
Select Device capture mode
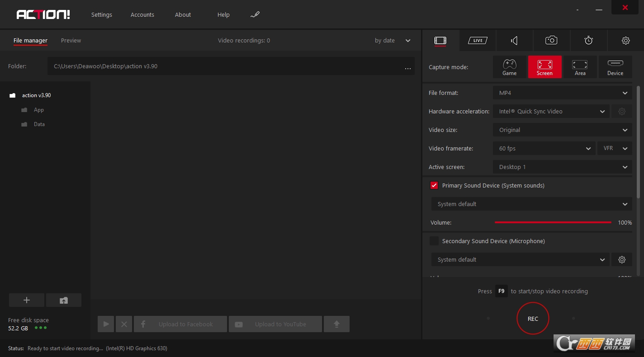(615, 67)
